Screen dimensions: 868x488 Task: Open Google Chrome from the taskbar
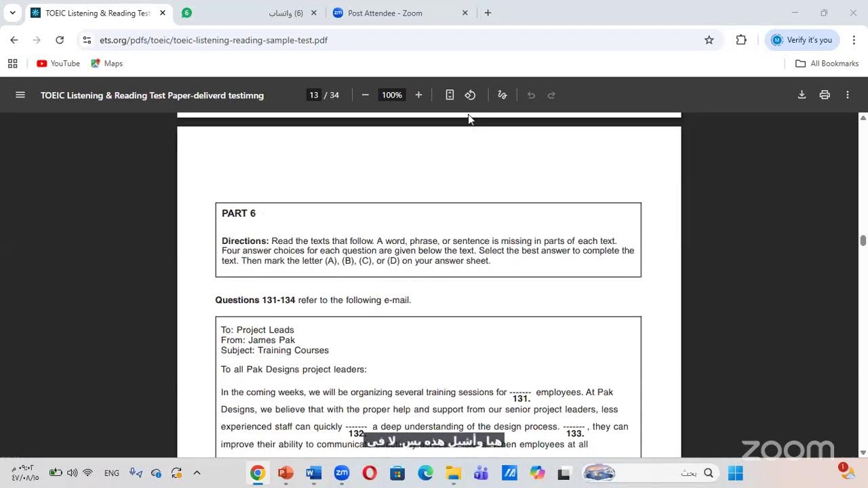pos(258,473)
